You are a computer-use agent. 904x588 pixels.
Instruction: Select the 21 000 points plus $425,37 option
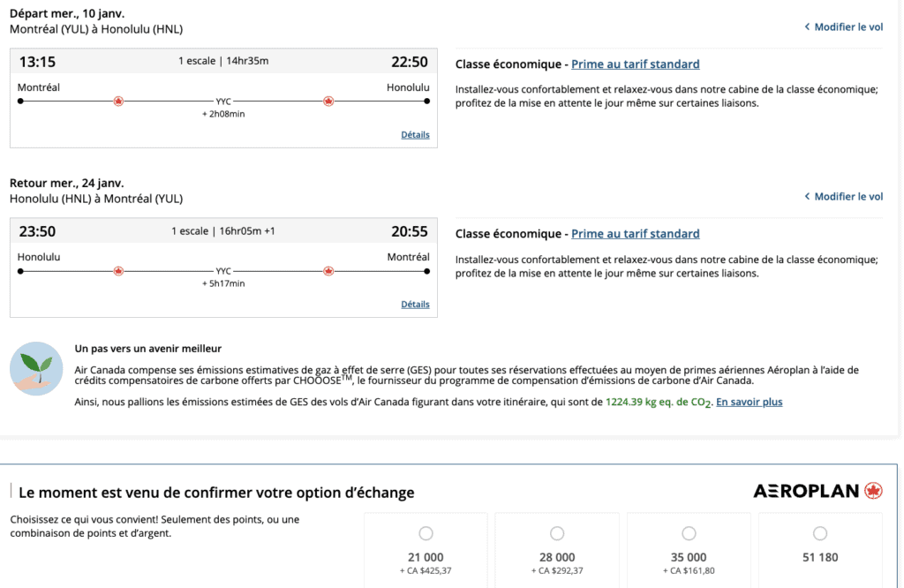426,533
